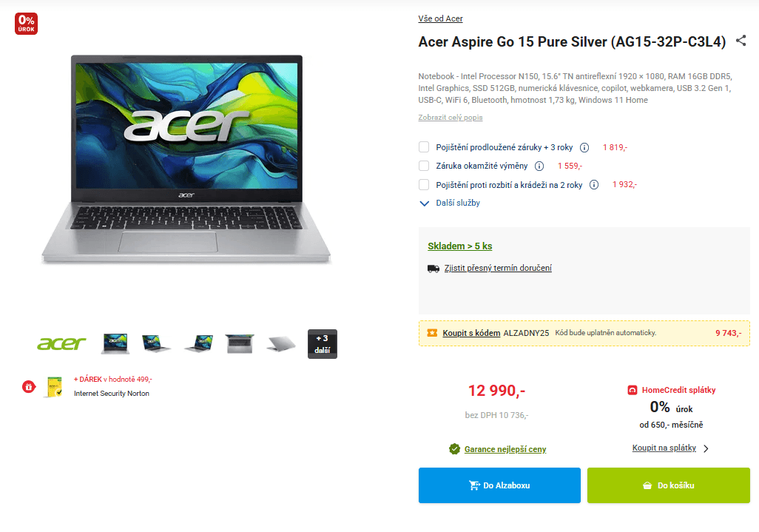Tick Pojištění proti rozbití a krádeži checkbox
Viewport: 759px width, 532px height.
coord(424,184)
